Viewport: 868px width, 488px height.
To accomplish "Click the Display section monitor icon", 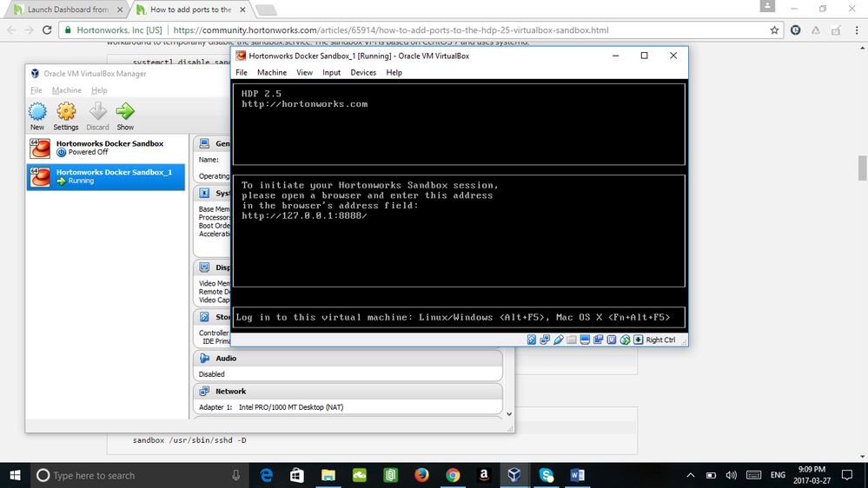I will (x=204, y=267).
